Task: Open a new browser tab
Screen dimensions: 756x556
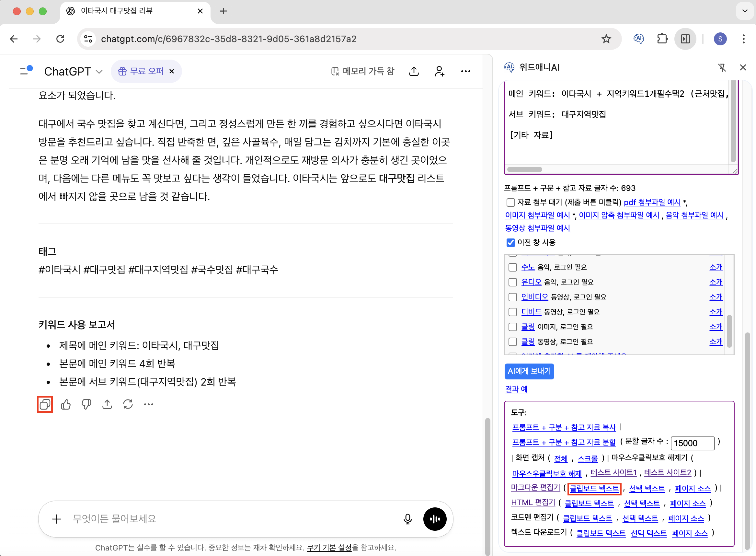Action: (x=223, y=11)
